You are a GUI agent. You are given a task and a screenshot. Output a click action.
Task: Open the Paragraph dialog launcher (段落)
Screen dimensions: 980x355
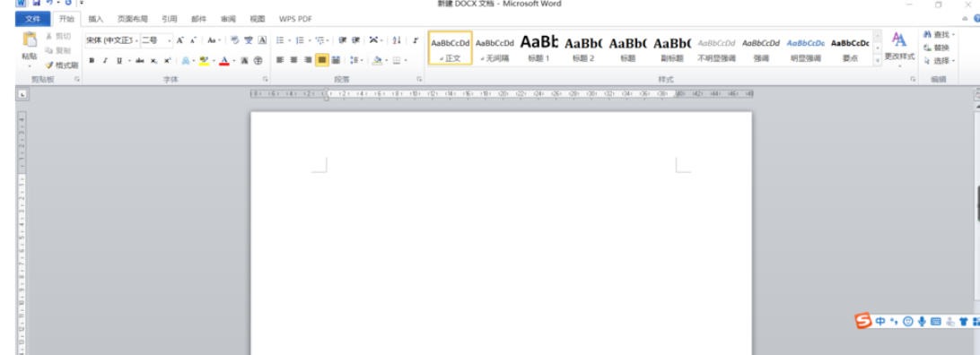pos(419,79)
